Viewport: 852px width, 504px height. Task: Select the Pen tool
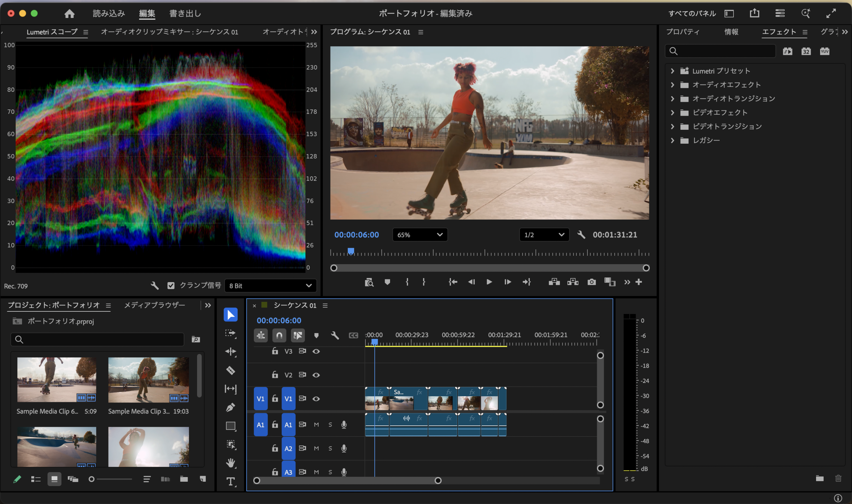(x=231, y=407)
